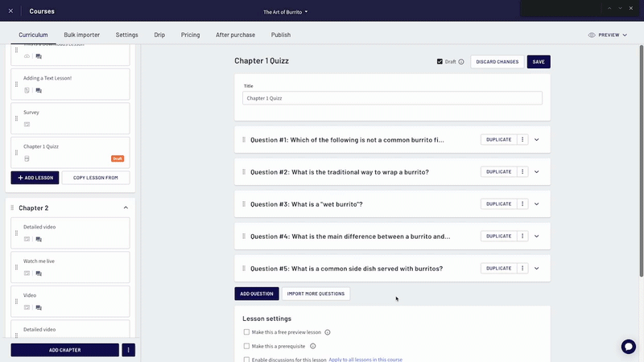Go to the Publish tab

(x=281, y=35)
